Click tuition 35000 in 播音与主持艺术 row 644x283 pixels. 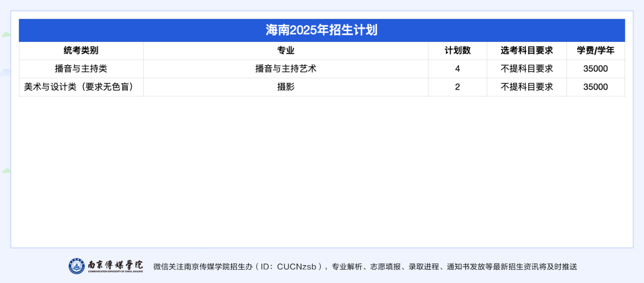(x=596, y=69)
